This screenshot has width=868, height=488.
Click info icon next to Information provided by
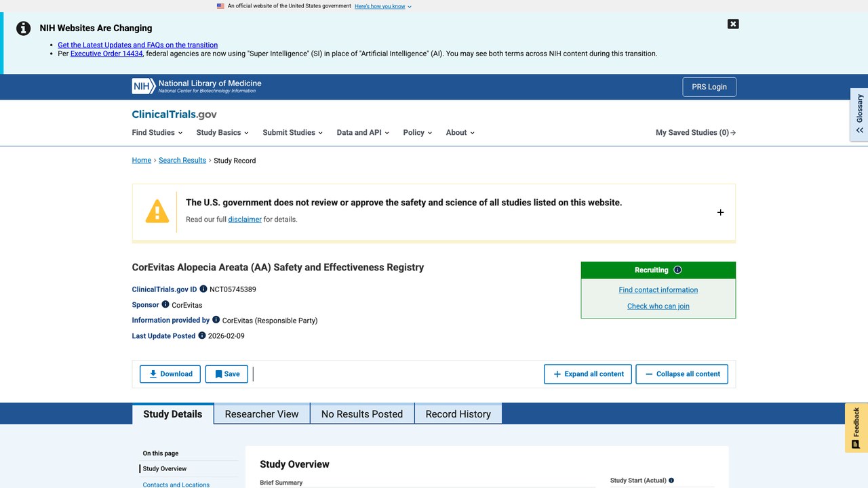click(216, 320)
